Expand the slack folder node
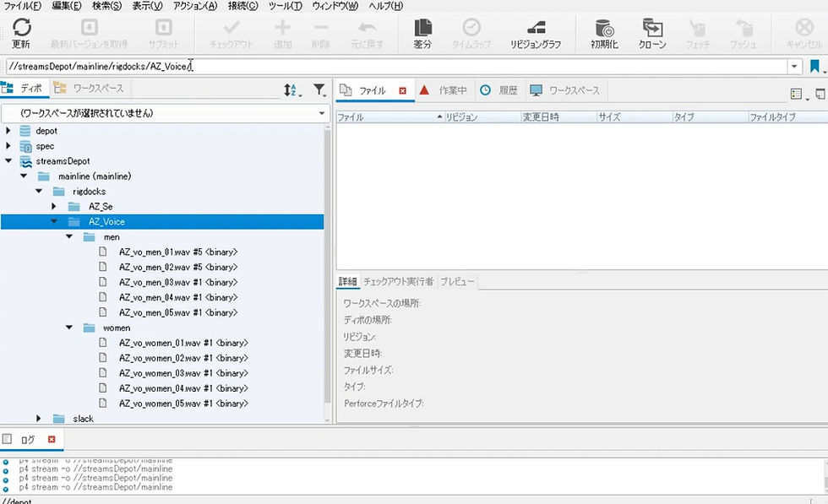The image size is (828, 504). [x=39, y=418]
